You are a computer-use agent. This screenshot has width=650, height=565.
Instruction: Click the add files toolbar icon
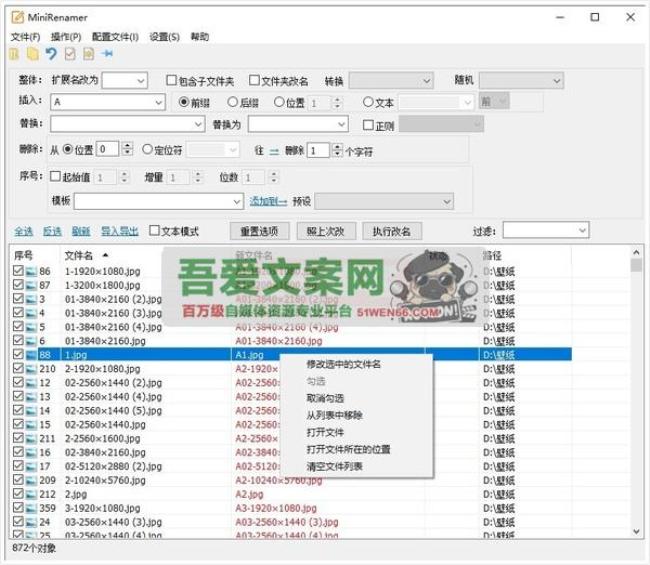coord(14,54)
